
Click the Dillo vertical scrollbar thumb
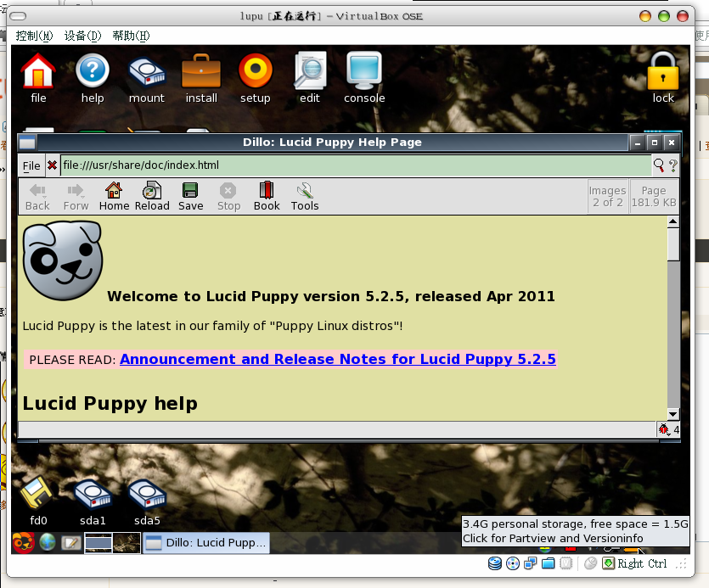[x=672, y=244]
